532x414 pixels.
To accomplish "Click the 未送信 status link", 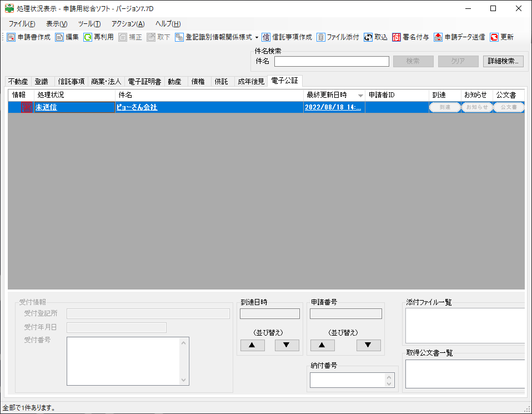I will pyautogui.click(x=46, y=107).
